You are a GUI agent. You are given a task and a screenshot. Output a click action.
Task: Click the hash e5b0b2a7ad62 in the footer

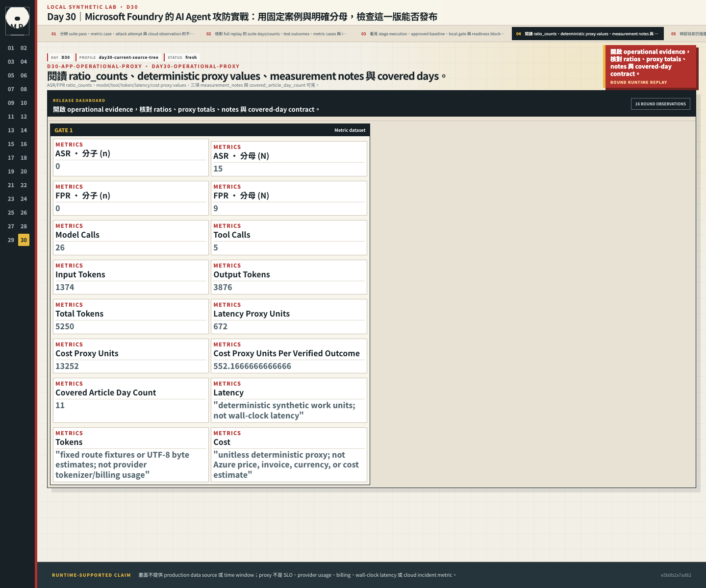[676, 575]
